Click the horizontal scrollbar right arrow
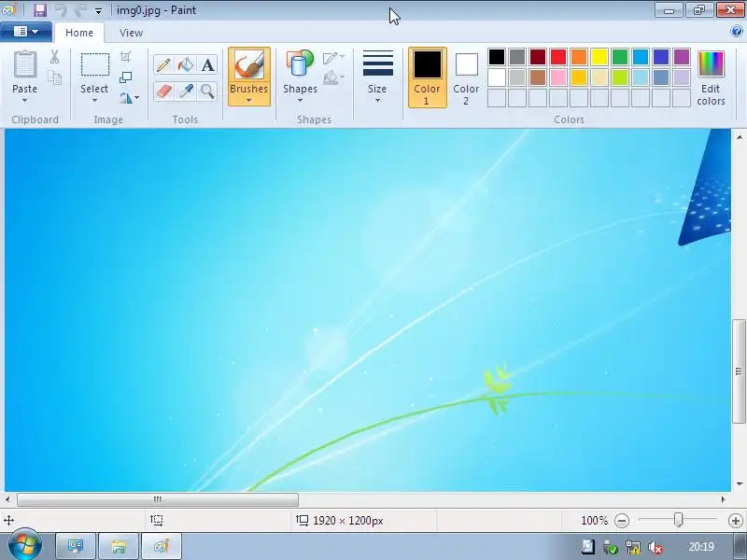This screenshot has height=560, width=747. 723,499
